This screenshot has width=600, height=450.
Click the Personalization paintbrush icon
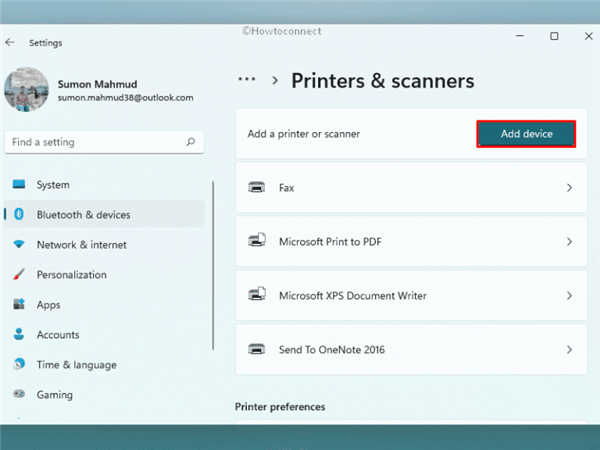click(x=19, y=274)
